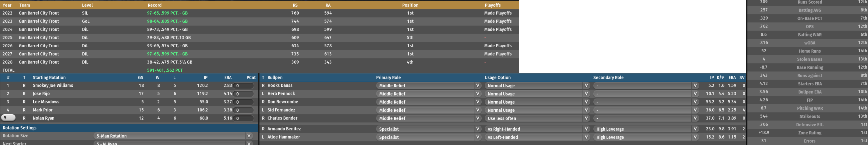Open the Next Starter dropdown
The height and width of the screenshot is (145, 868).
pyautogui.click(x=173, y=143)
